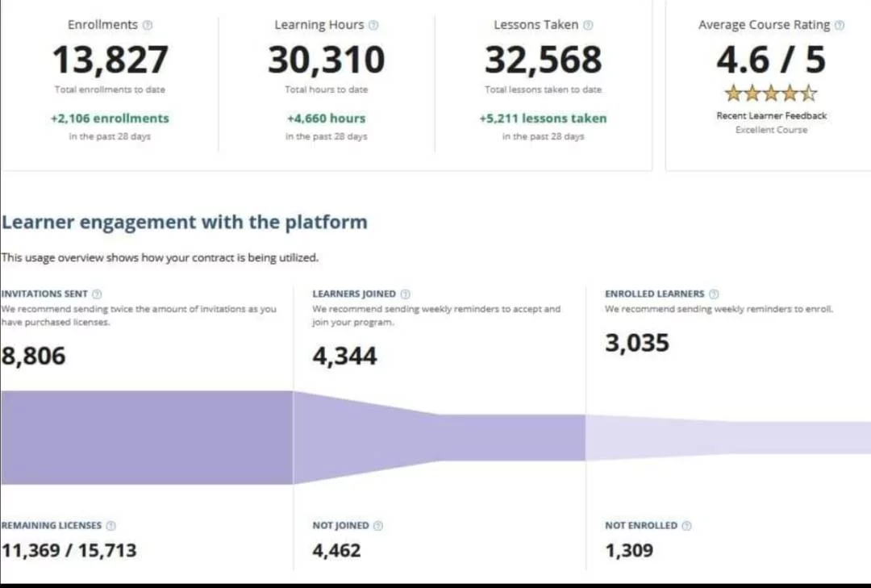Viewport: 871px width, 588px height.
Task: Select the dark purple Invitations Sent funnel segment
Action: coord(145,438)
